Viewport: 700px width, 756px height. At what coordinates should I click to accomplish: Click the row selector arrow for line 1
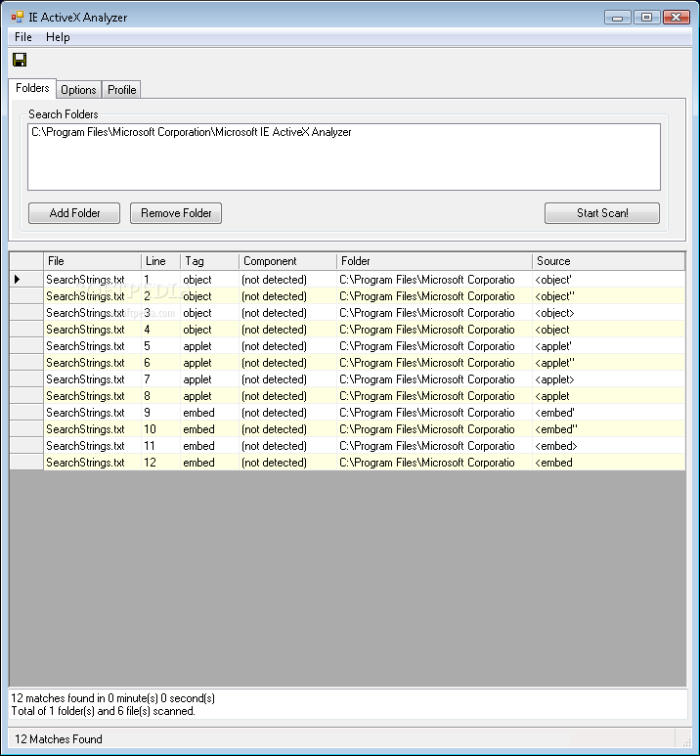(26, 279)
